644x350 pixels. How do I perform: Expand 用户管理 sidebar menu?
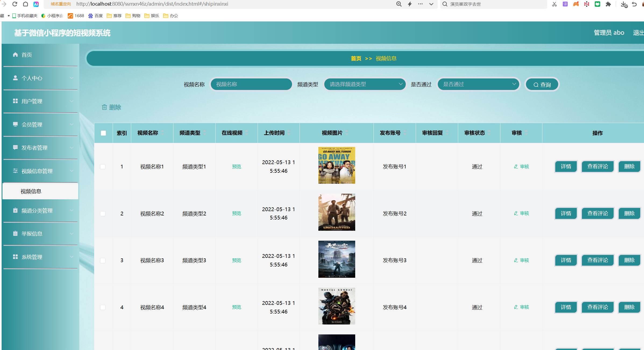pyautogui.click(x=40, y=101)
